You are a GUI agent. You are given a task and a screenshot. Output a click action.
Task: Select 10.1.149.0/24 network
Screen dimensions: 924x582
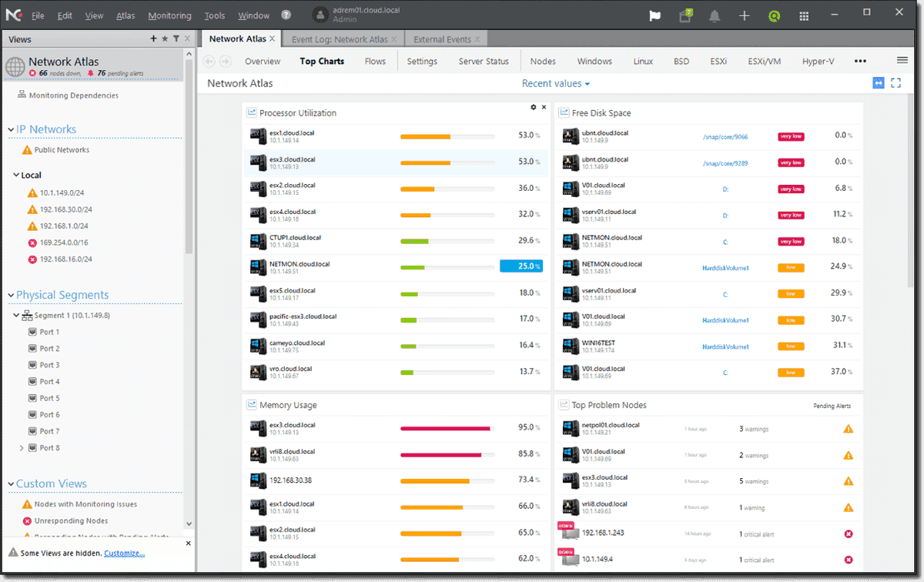pos(62,192)
